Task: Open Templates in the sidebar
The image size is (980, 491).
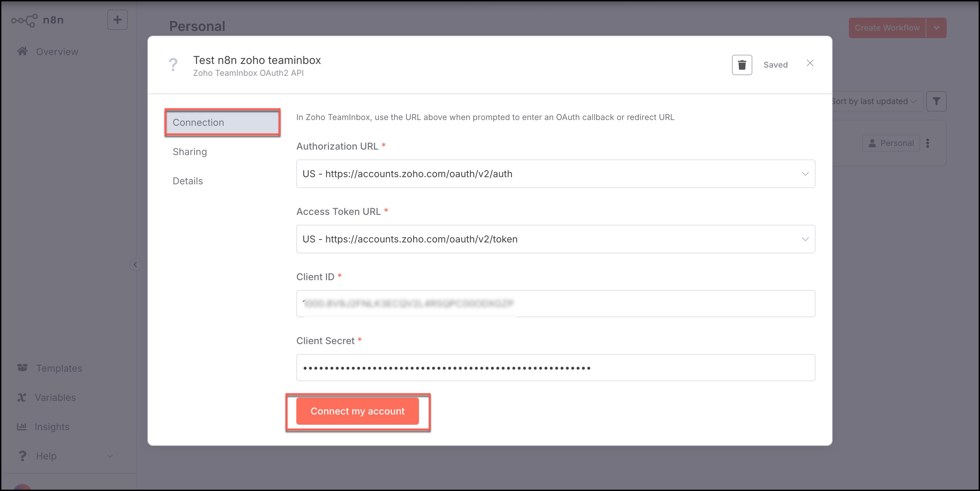Action: point(58,368)
